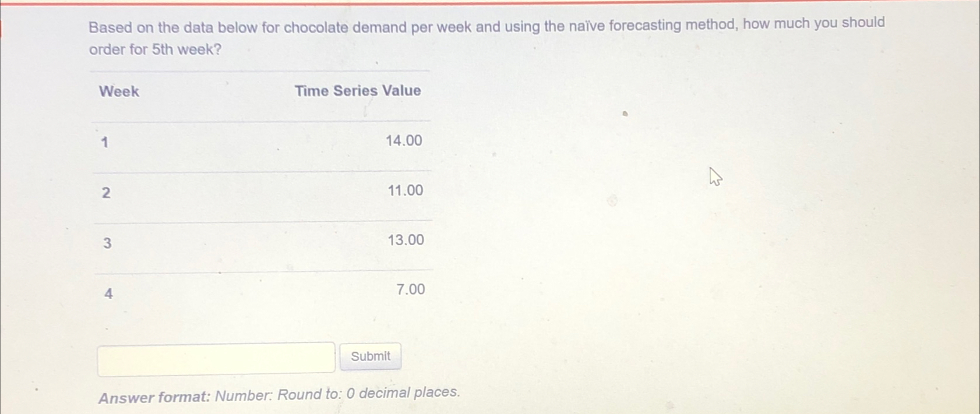Select Week 1 label in the table
The height and width of the screenshot is (414, 980).
point(104,141)
